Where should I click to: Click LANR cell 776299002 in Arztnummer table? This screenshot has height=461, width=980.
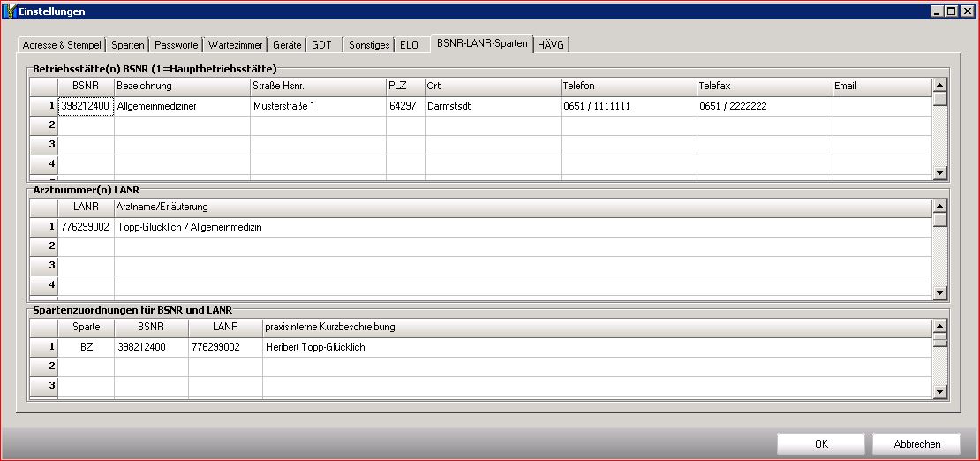coord(86,227)
